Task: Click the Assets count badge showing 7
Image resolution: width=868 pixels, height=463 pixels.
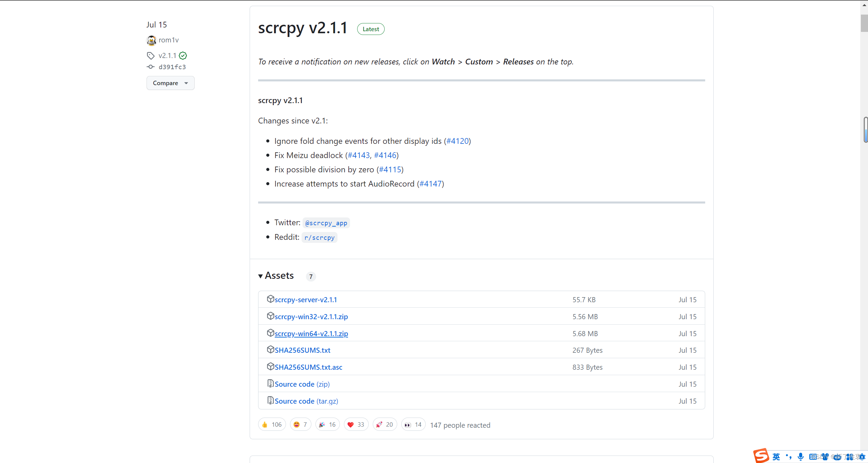Action: [x=311, y=276]
